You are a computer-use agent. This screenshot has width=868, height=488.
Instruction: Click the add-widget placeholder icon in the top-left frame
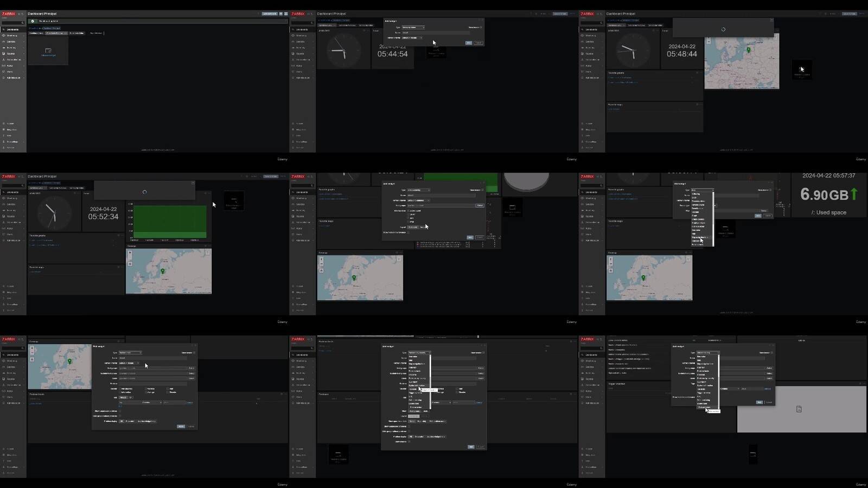(x=48, y=50)
